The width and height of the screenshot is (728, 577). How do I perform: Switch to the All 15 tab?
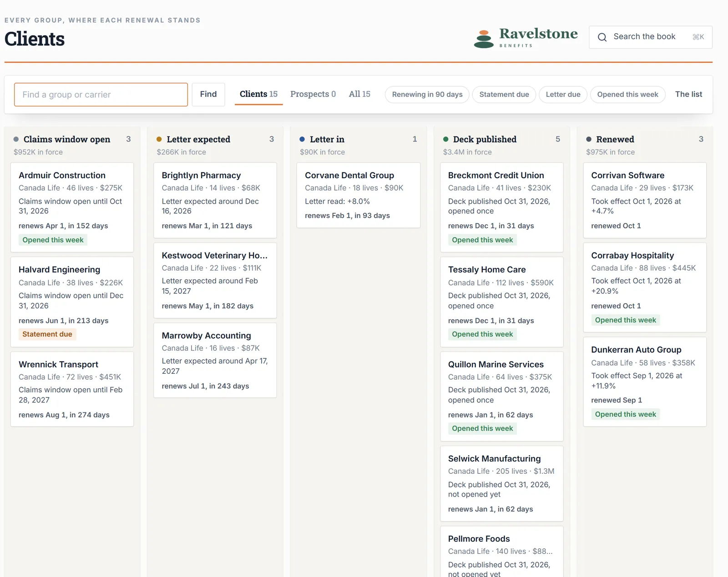pos(359,94)
